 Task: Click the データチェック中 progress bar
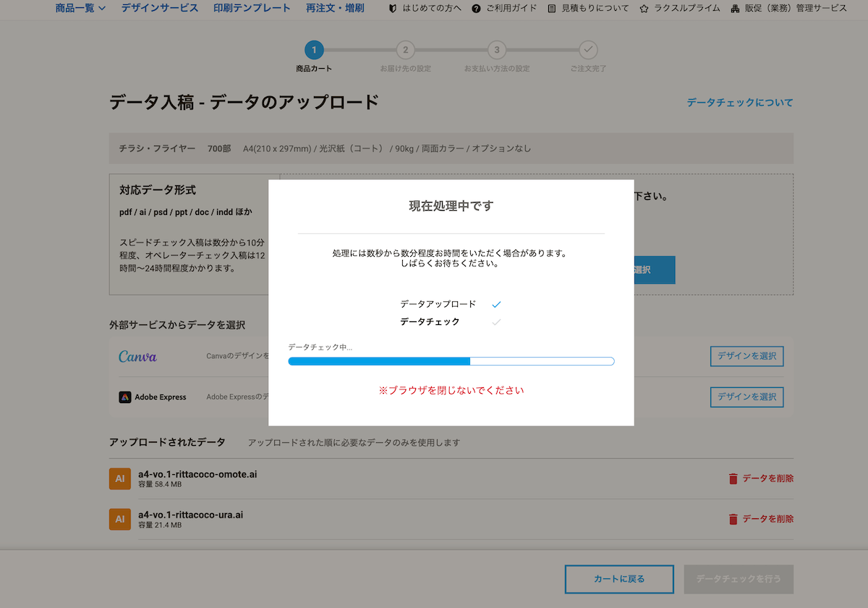click(x=451, y=361)
